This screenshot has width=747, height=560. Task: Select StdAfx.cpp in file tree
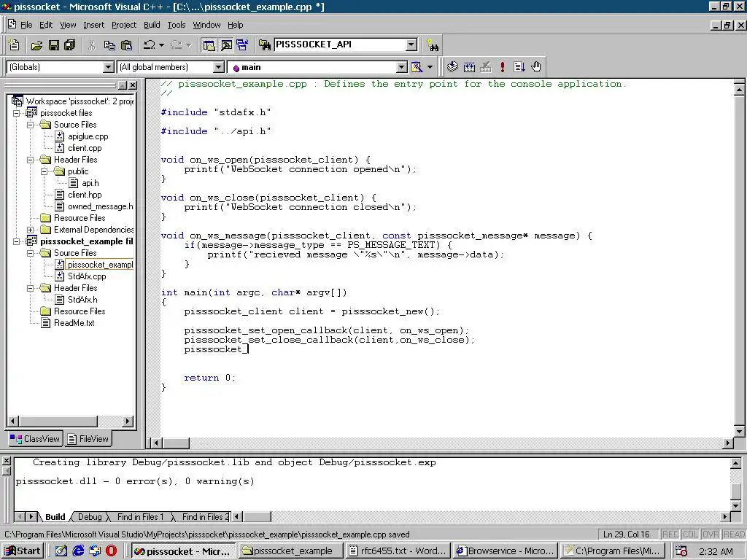pyautogui.click(x=87, y=276)
